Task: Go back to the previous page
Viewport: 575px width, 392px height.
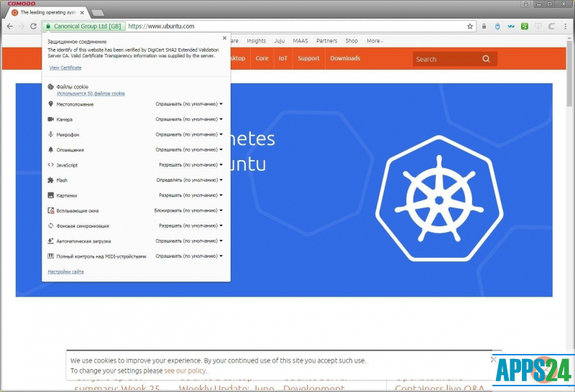Action: click(x=10, y=27)
